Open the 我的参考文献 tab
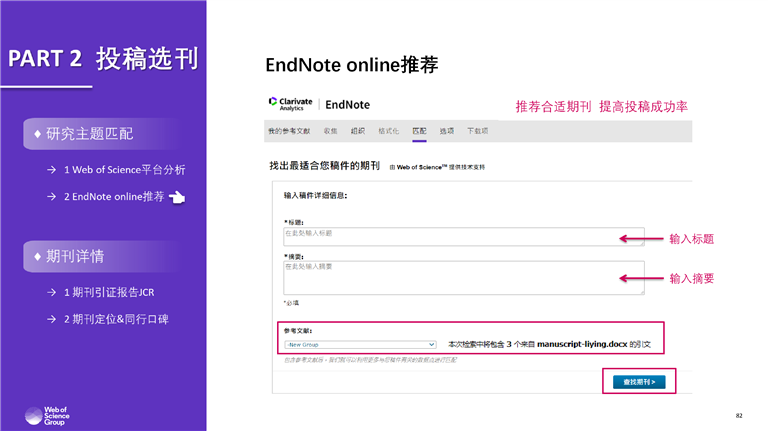 (x=289, y=131)
